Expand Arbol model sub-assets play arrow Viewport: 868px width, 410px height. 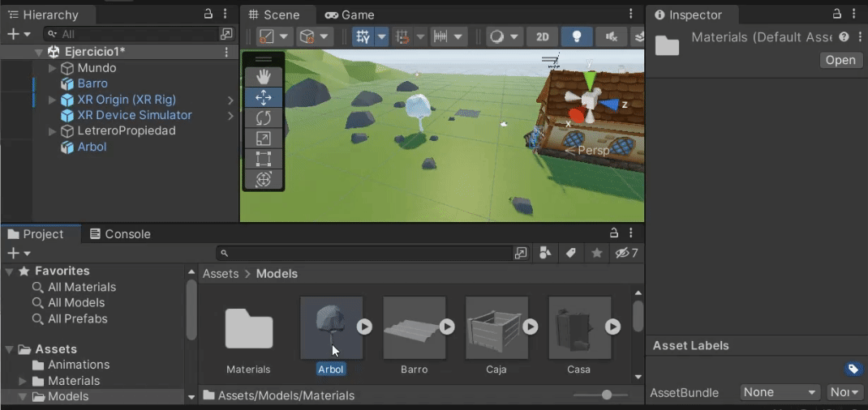tap(364, 327)
